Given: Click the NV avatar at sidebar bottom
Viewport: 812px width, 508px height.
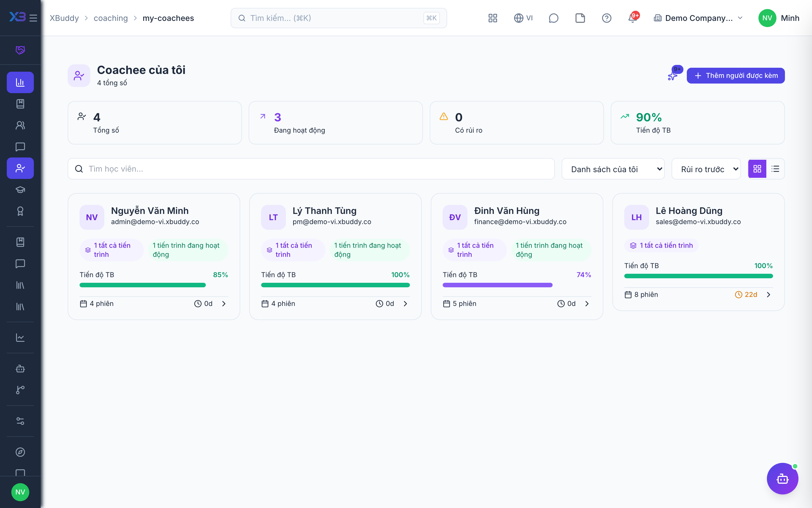Looking at the screenshot, I should coord(20,492).
